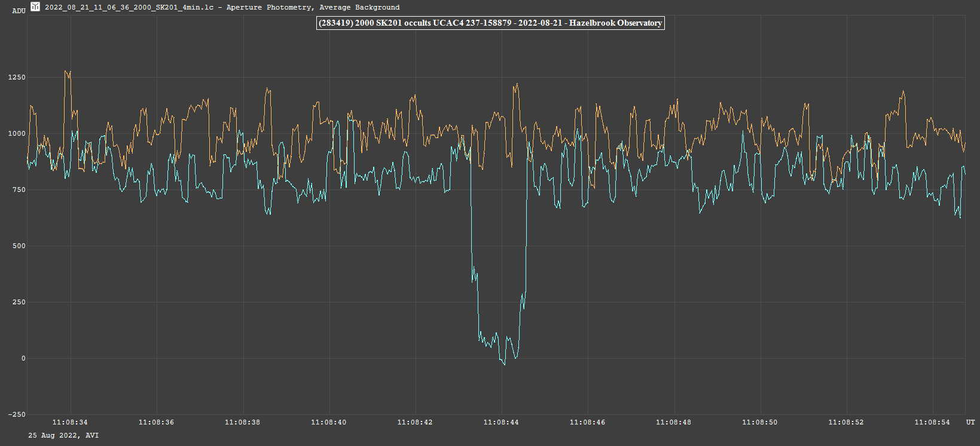Click the ADU axis unit label

[x=19, y=11]
